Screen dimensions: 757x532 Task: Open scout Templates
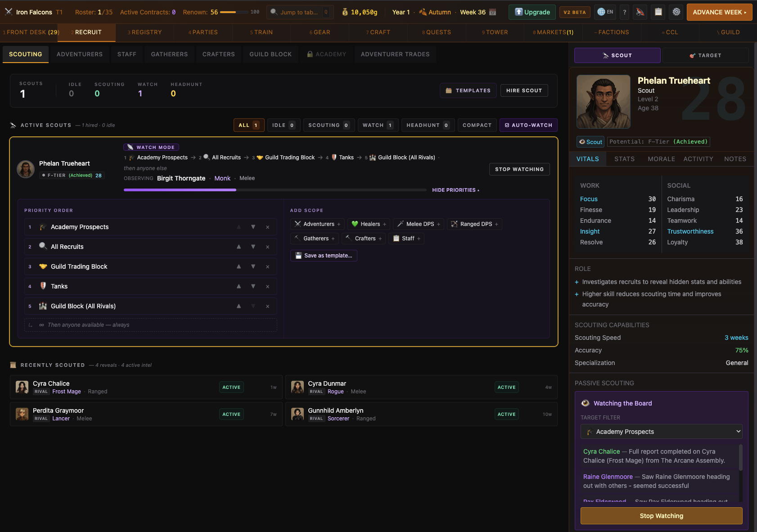[468, 90]
